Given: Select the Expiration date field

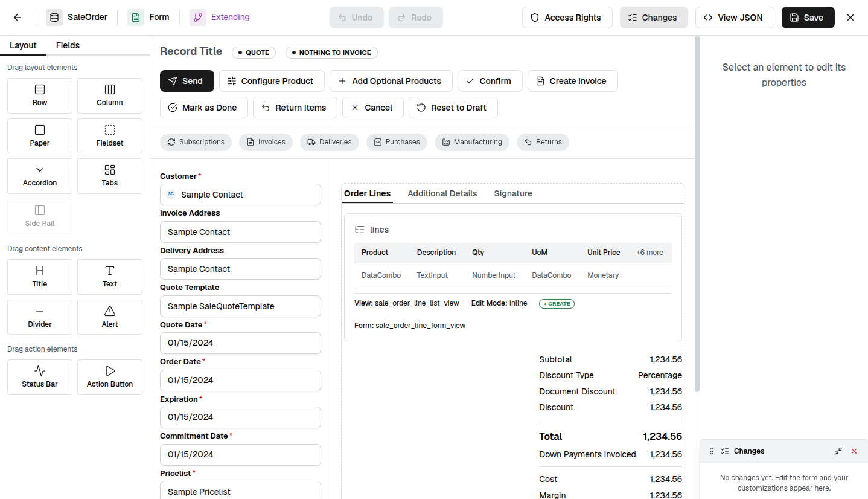Looking at the screenshot, I should 240,417.
